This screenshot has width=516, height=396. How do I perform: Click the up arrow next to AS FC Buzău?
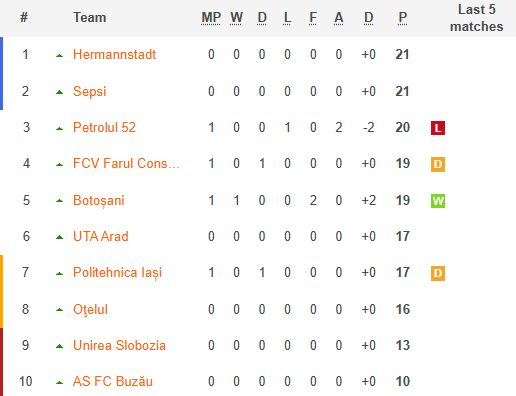click(x=59, y=382)
